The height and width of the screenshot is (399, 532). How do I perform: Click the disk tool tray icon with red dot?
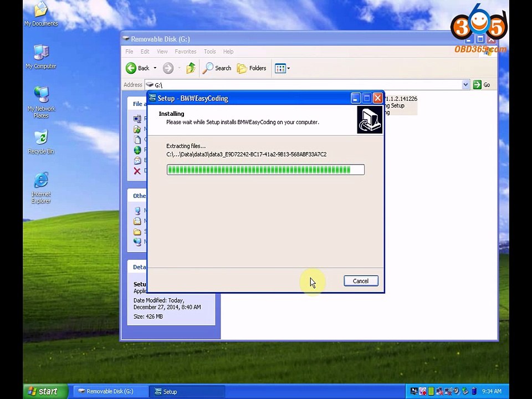coord(422,391)
